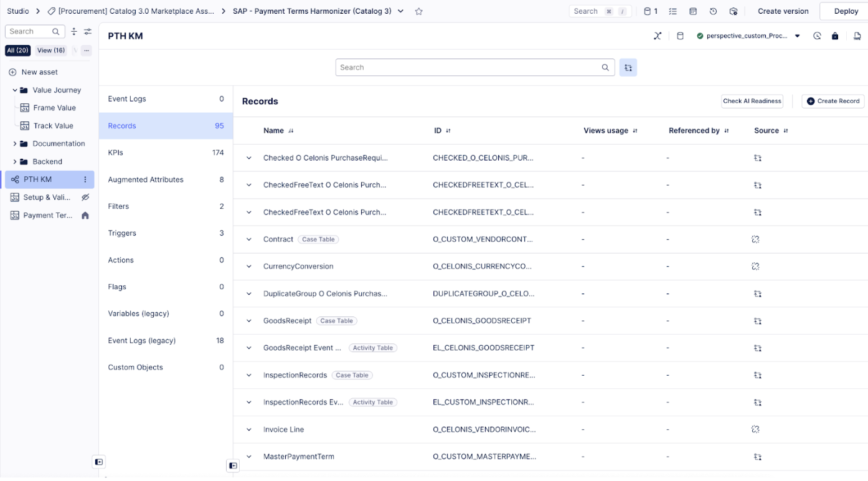Click the toggle icon beside the Records search
868x481 pixels.
[628, 67]
